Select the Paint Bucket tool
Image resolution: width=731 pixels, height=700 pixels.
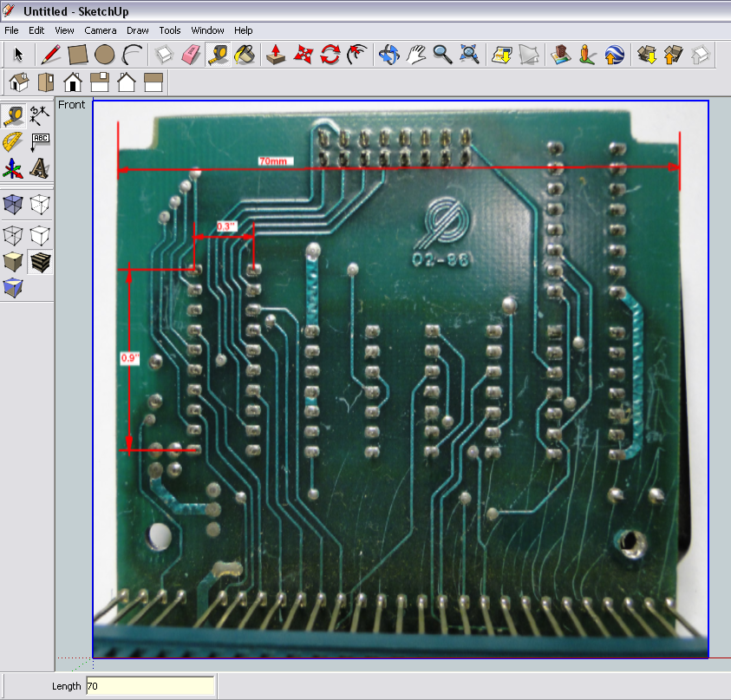[x=245, y=55]
